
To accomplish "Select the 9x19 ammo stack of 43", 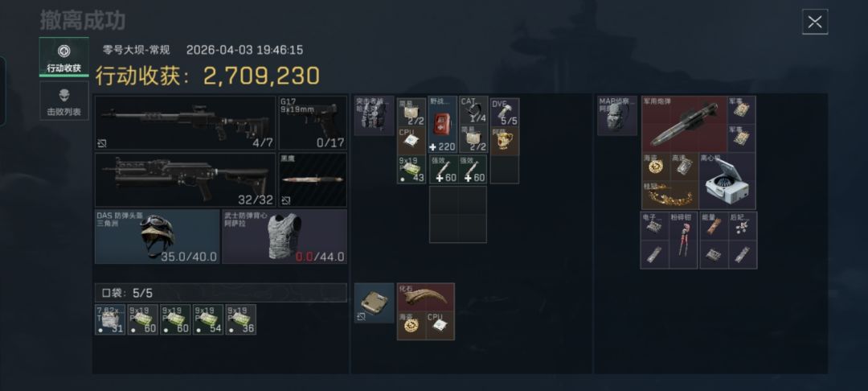I will click(x=411, y=169).
